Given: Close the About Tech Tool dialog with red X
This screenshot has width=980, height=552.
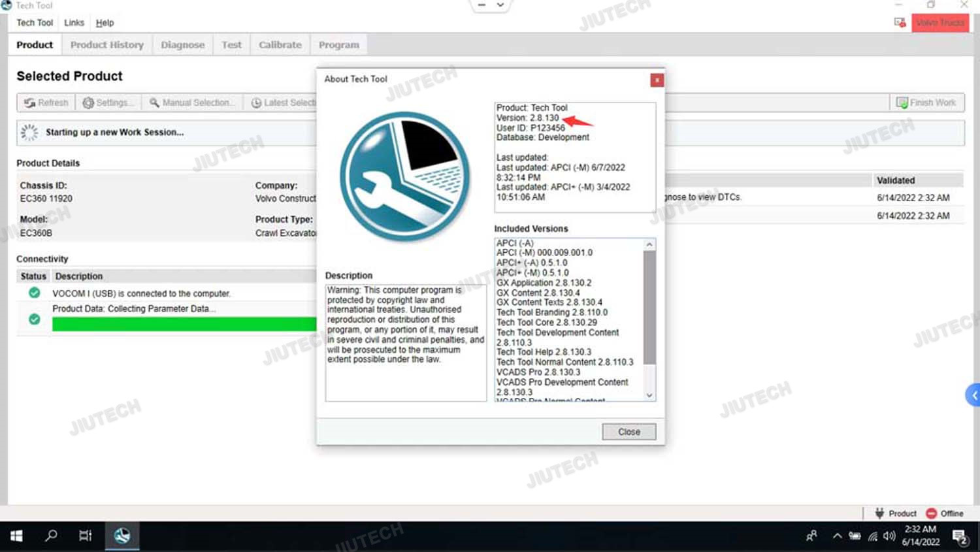Looking at the screenshot, I should [x=657, y=80].
